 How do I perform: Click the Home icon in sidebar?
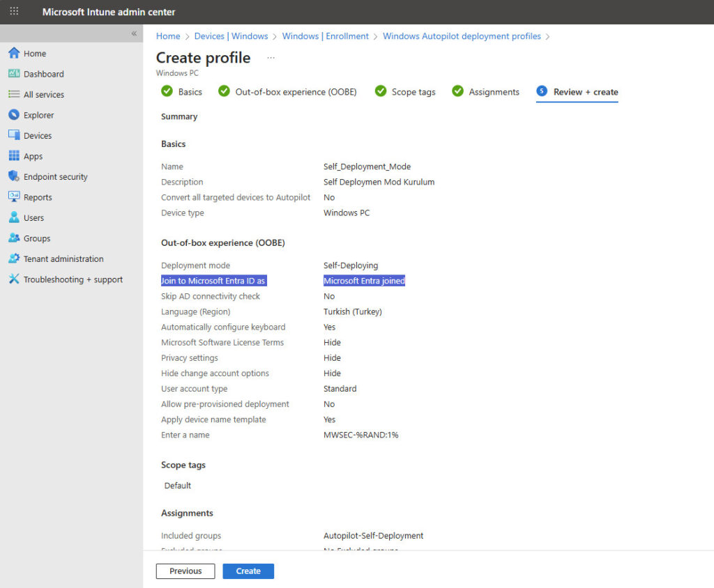tap(14, 54)
